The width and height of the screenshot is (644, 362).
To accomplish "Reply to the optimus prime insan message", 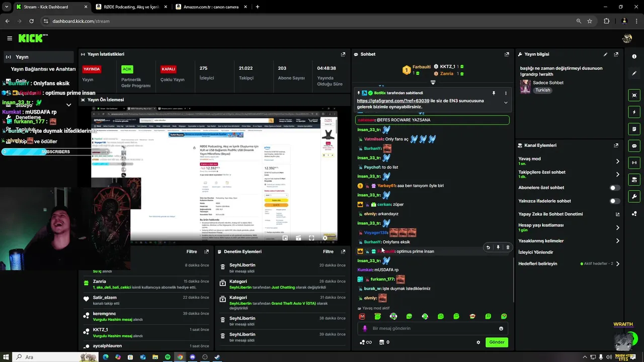I will click(x=488, y=247).
